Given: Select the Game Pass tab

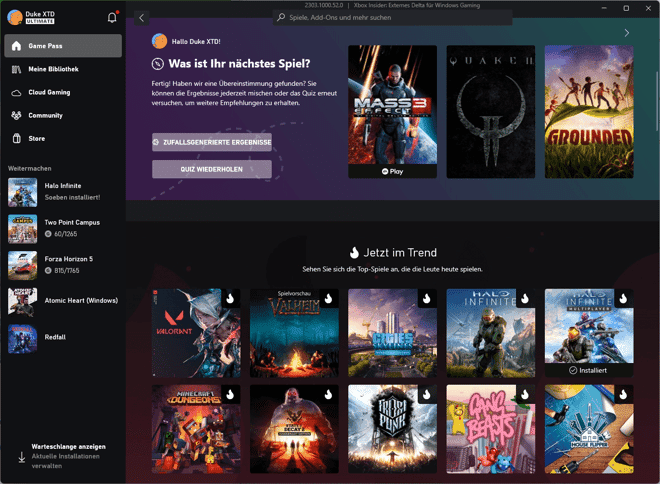Looking at the screenshot, I should (62, 46).
